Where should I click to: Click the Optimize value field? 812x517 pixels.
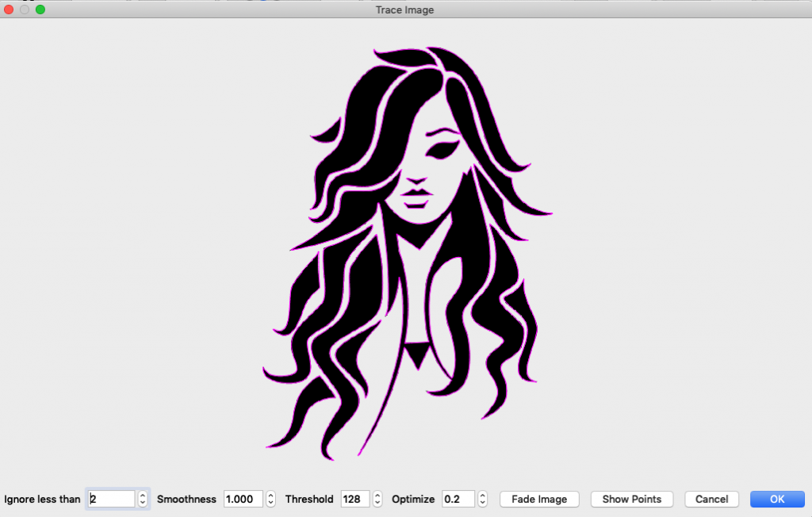coord(458,499)
